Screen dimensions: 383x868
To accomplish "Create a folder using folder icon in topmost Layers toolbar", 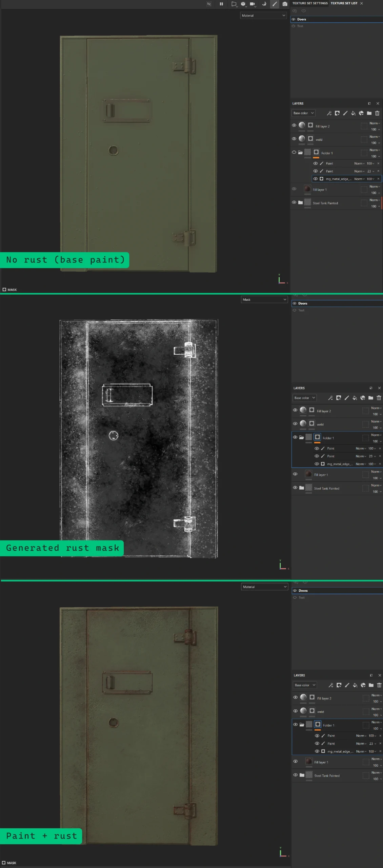I will coord(369,113).
